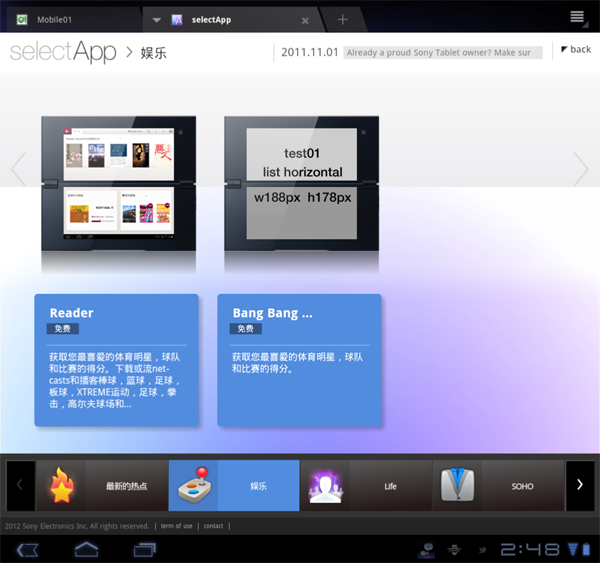The height and width of the screenshot is (563, 600).
Task: Click the 免费 tag under Reader
Action: [63, 328]
